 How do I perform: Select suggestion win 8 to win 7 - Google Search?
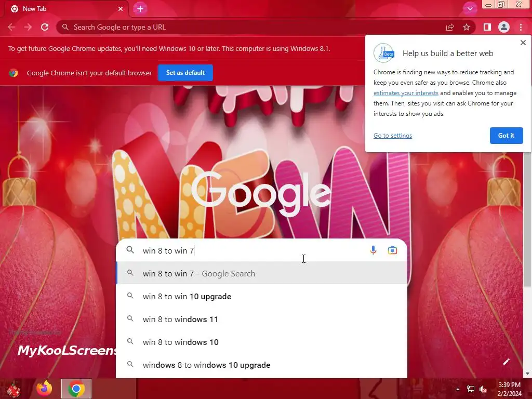[262, 273]
